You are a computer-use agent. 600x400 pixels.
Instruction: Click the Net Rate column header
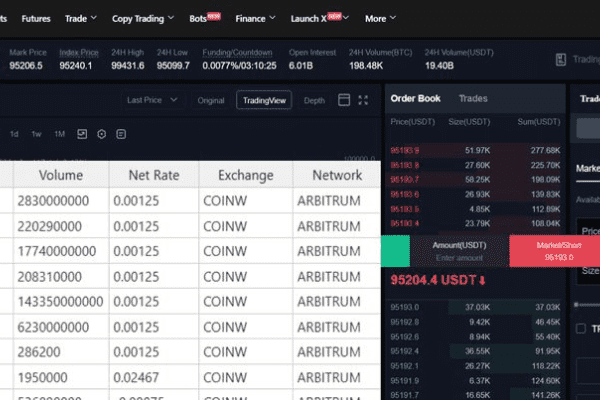pos(154,175)
